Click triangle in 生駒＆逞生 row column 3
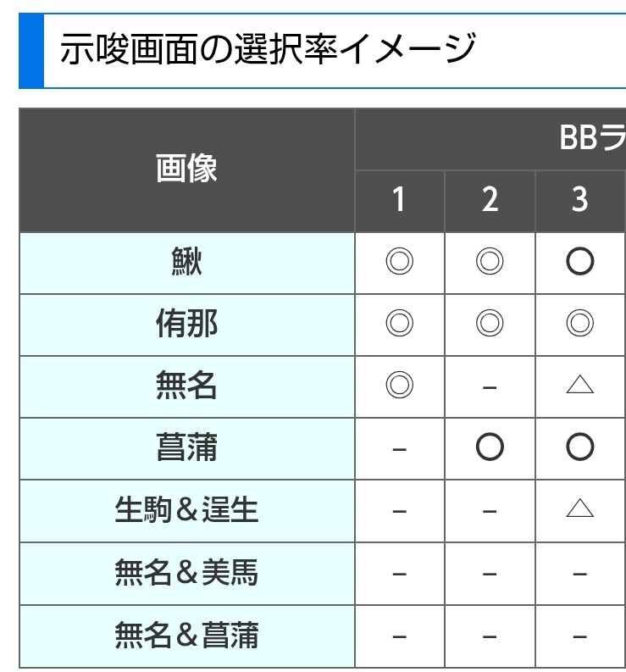This screenshot has height=672, width=626. pos(579,508)
